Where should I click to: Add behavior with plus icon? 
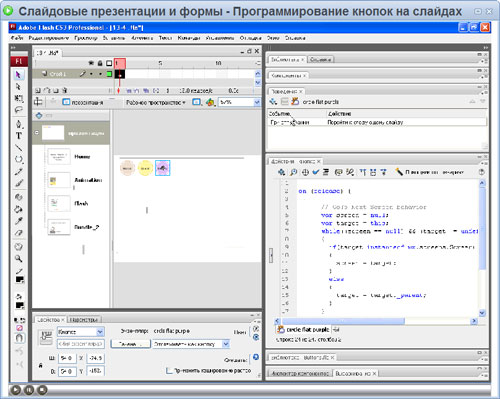click(x=273, y=101)
